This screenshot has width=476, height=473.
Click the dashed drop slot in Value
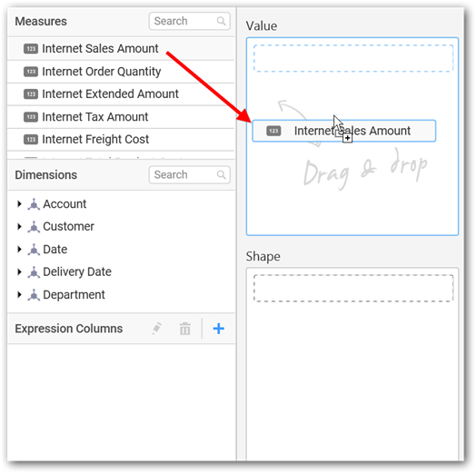353,58
